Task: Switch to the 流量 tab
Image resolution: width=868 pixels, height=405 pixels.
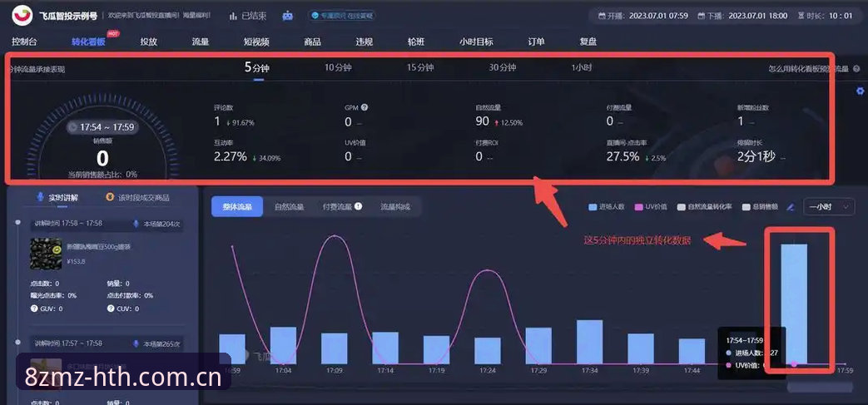Action: (201, 42)
